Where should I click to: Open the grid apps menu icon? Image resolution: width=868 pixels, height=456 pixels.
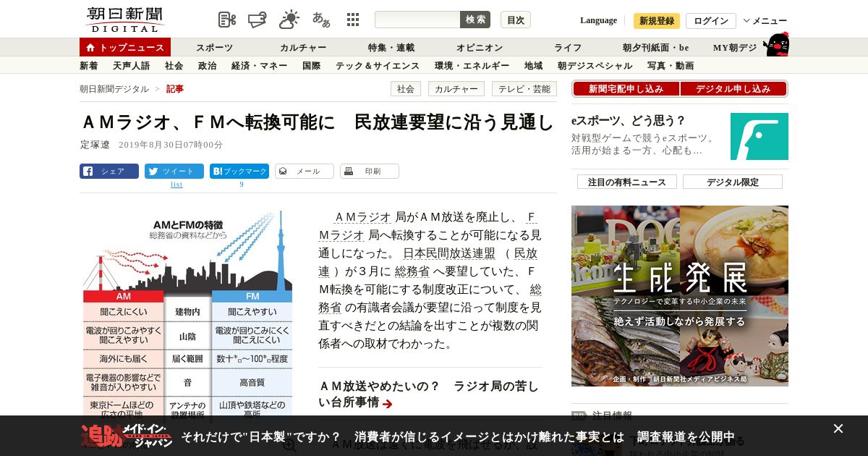click(x=353, y=20)
